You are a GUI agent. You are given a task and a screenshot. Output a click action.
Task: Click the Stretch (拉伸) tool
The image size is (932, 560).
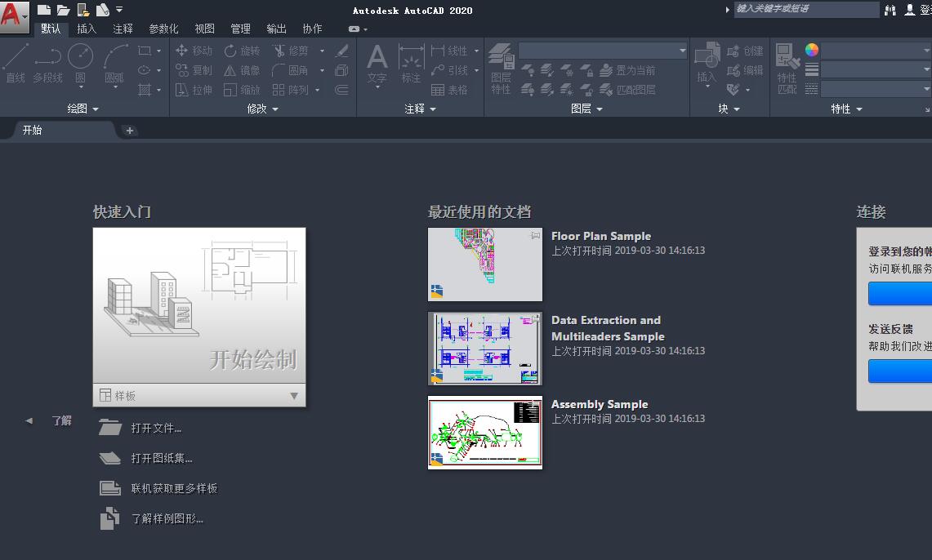coord(194,90)
